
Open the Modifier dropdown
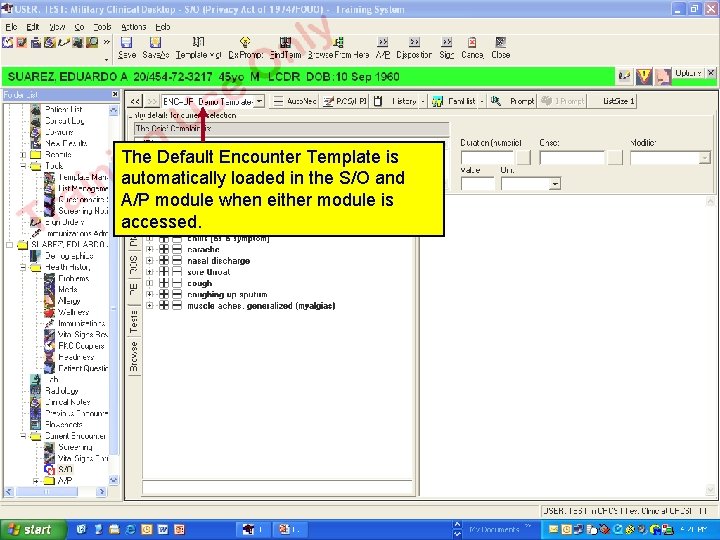705,158
